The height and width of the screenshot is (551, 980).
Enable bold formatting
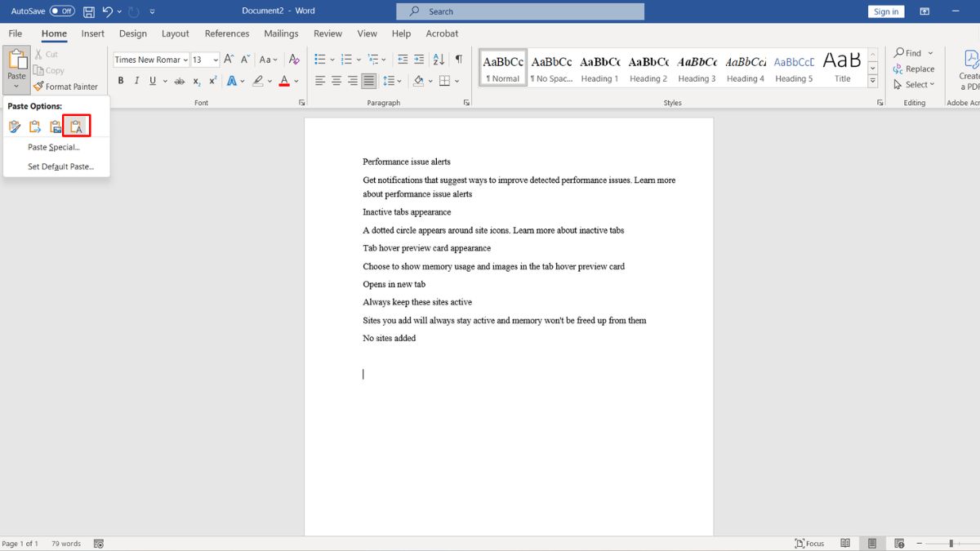(121, 81)
